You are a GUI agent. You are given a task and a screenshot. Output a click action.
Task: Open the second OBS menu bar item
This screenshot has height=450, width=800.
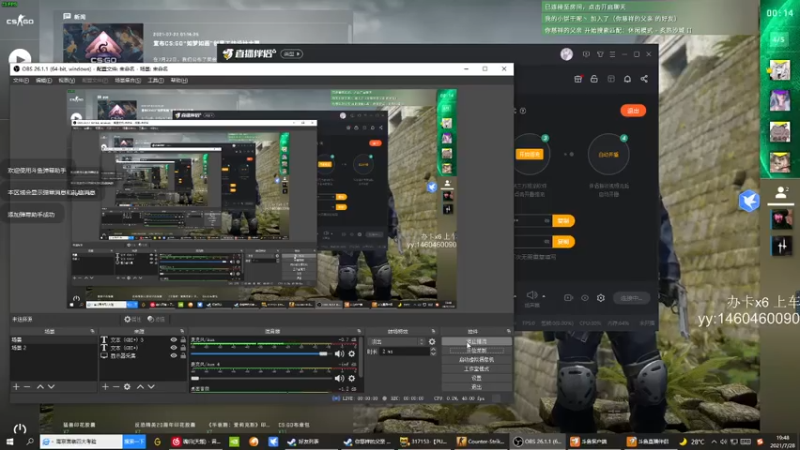pyautogui.click(x=43, y=81)
